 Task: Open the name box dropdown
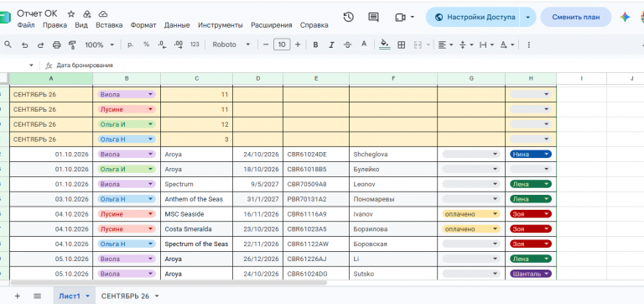click(31, 66)
